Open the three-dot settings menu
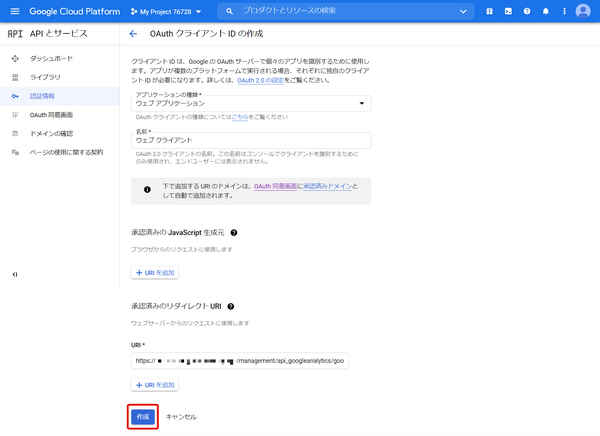The height and width of the screenshot is (436, 600). tap(564, 11)
